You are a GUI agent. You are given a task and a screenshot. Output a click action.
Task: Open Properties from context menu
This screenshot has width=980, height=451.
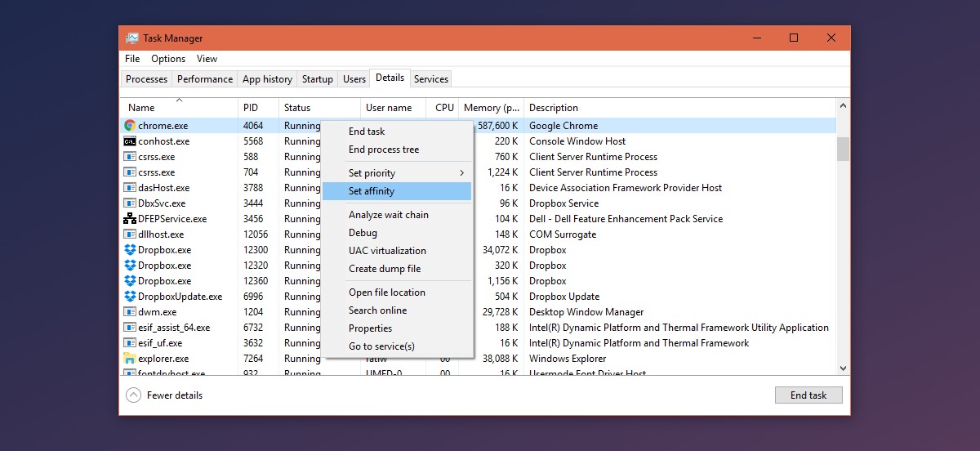coord(397,328)
